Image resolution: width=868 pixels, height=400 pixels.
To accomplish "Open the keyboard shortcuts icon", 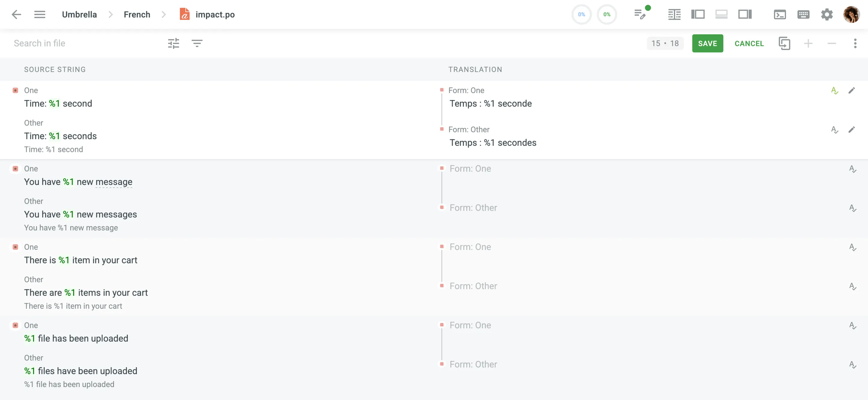I will click(x=803, y=14).
